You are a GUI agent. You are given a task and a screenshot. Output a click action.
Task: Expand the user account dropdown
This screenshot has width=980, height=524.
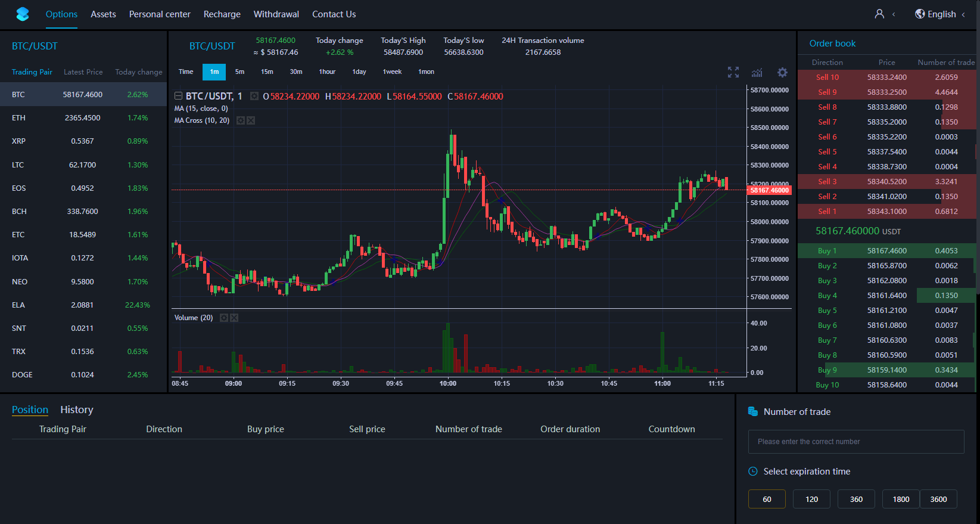(885, 14)
